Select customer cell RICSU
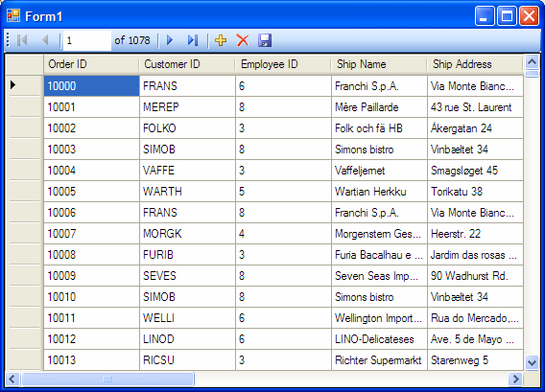This screenshot has width=545, height=392. click(187, 359)
